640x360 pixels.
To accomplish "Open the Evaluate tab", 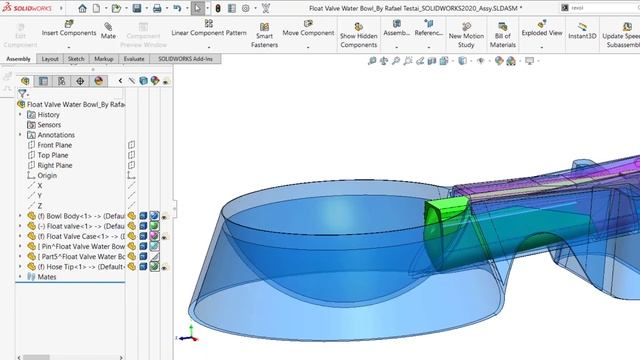I will coord(134,59).
